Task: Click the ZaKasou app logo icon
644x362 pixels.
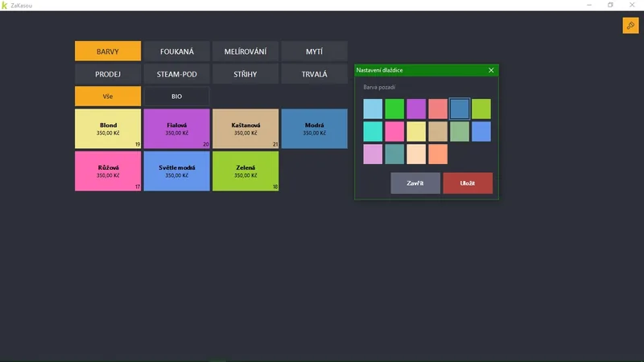Action: 5,6
